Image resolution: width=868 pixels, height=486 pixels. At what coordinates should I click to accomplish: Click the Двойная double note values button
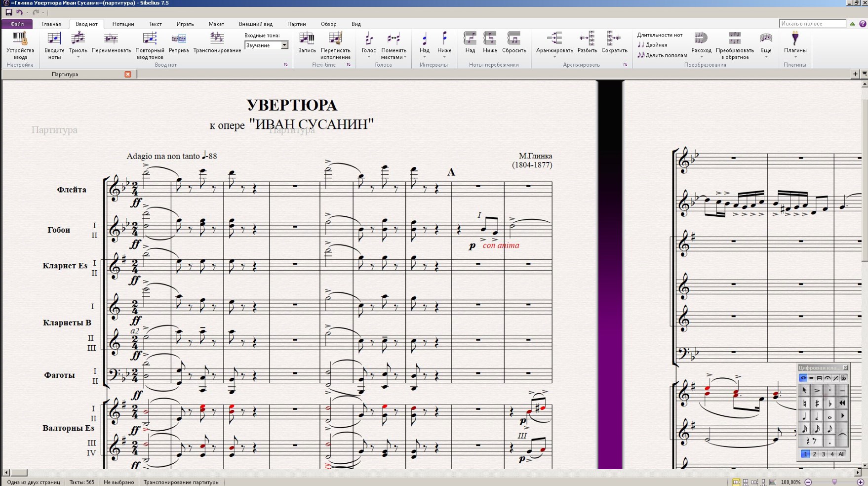(x=652, y=45)
